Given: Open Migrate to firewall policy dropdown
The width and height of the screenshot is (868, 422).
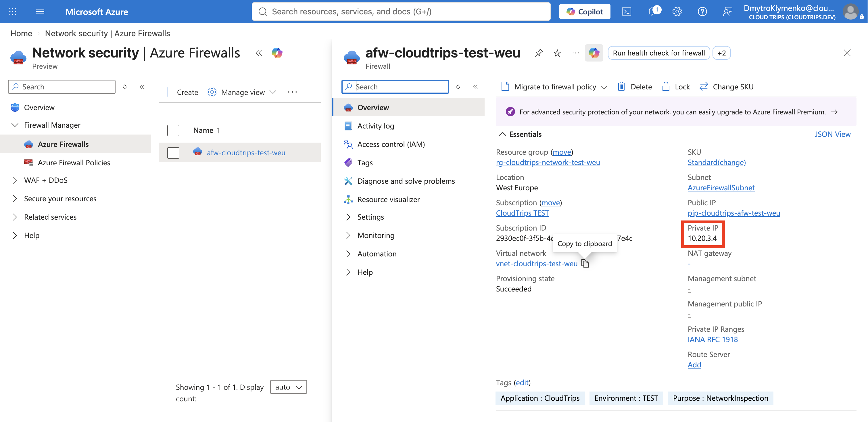Looking at the screenshot, I should [x=555, y=87].
